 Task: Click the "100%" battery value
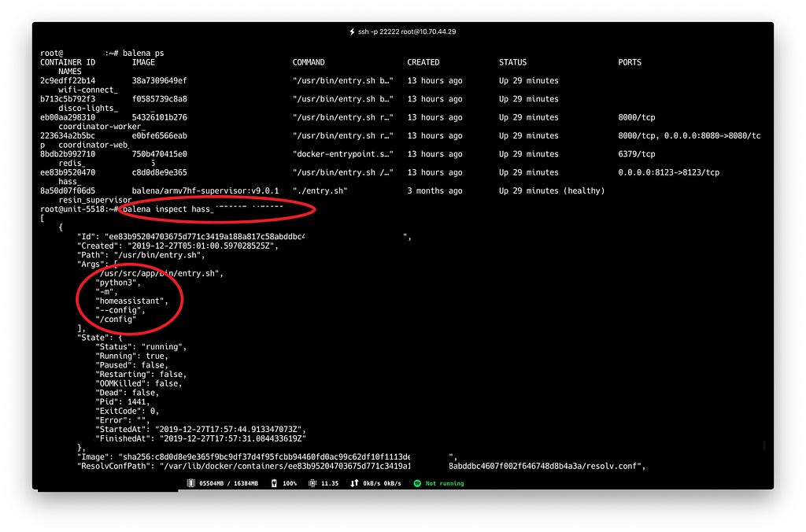tap(290, 483)
